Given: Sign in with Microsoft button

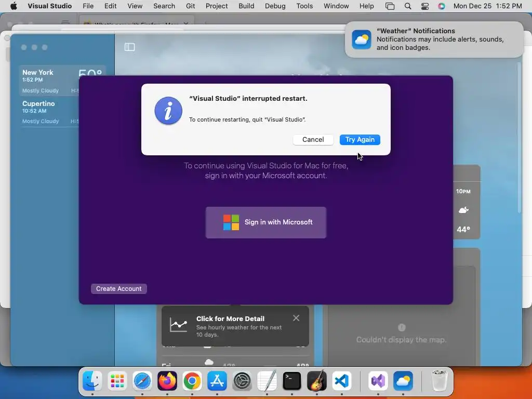Looking at the screenshot, I should (265, 222).
